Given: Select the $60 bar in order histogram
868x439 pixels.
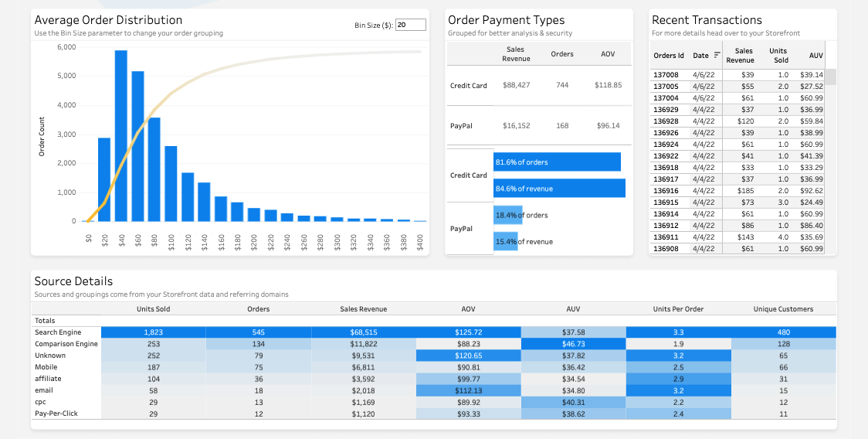Looking at the screenshot, I should tap(137, 146).
